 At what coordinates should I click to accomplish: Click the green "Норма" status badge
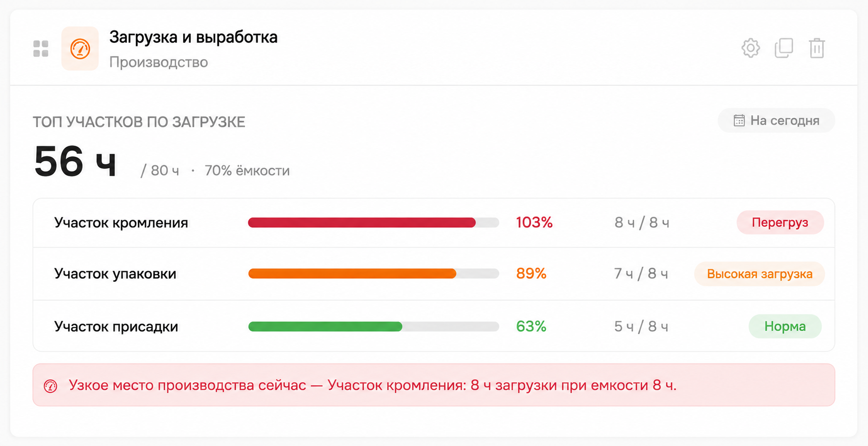(x=785, y=326)
